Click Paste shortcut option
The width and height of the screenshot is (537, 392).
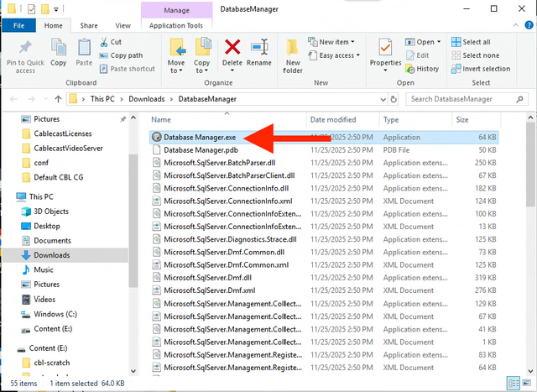pos(127,69)
